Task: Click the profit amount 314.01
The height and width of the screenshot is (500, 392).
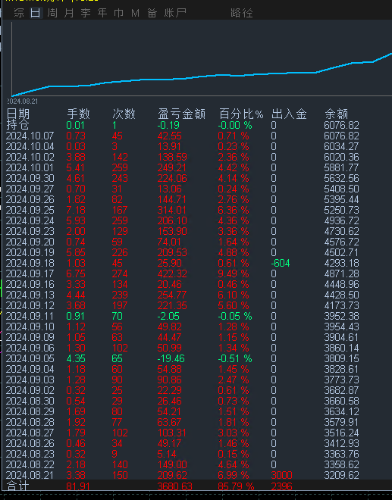Action: pos(172,210)
